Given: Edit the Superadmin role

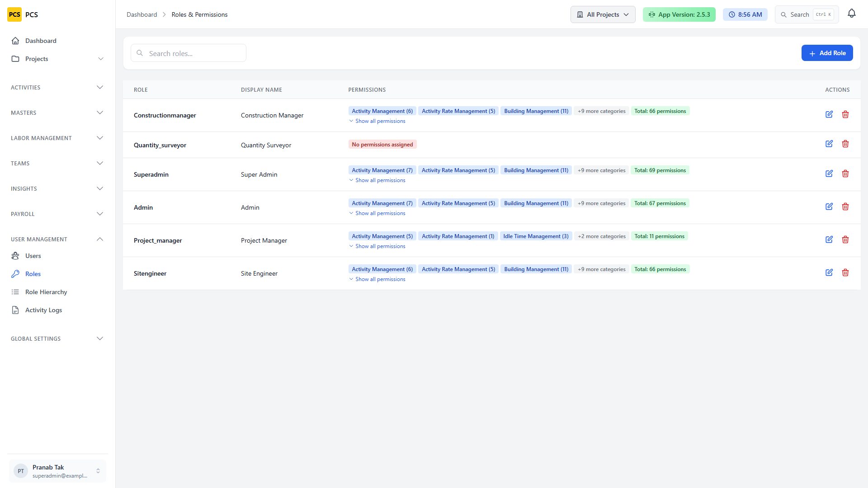Looking at the screenshot, I should [x=829, y=174].
